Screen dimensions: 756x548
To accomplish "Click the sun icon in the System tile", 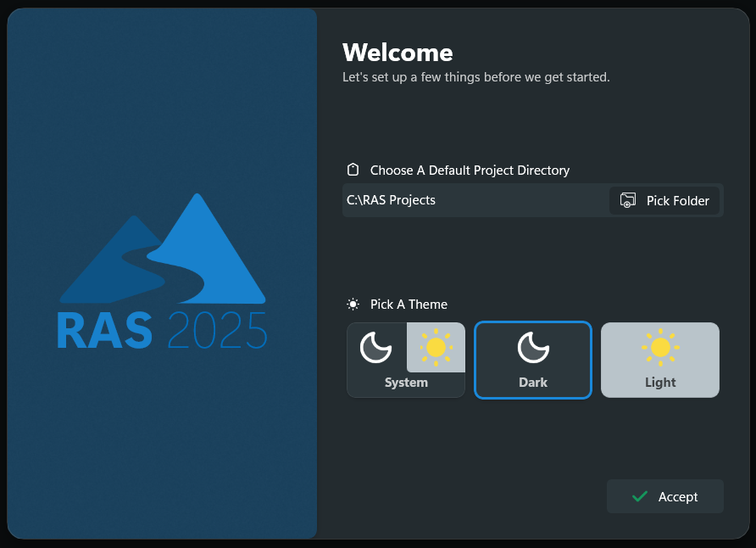I will click(436, 347).
